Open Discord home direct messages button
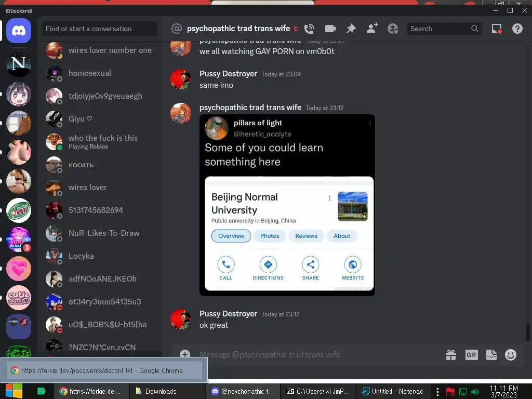532x399 pixels. [19, 31]
